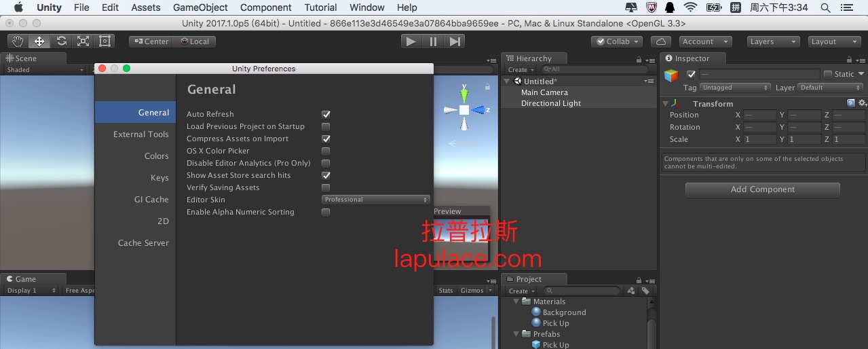Click the Pause button

point(433,41)
